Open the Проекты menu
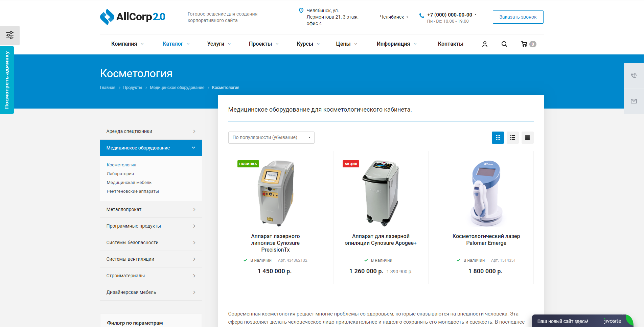 263,44
